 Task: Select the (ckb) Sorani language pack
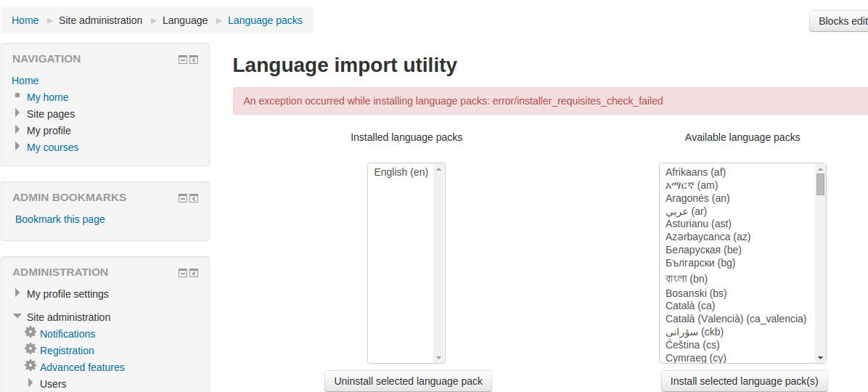694,332
